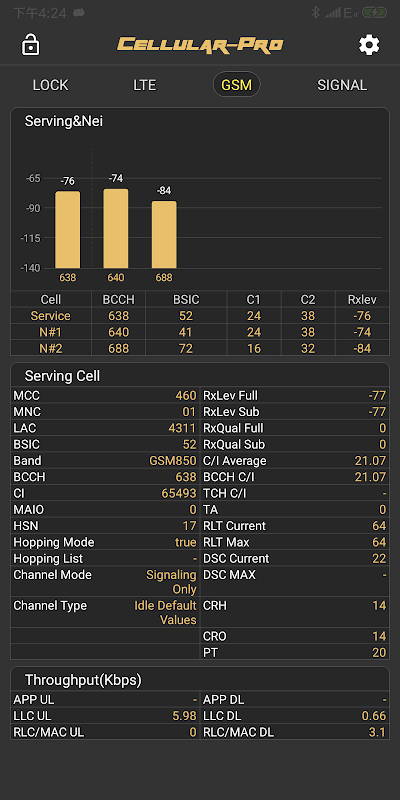
Task: Select the Service row in neighbor table
Action: [x=200, y=316]
